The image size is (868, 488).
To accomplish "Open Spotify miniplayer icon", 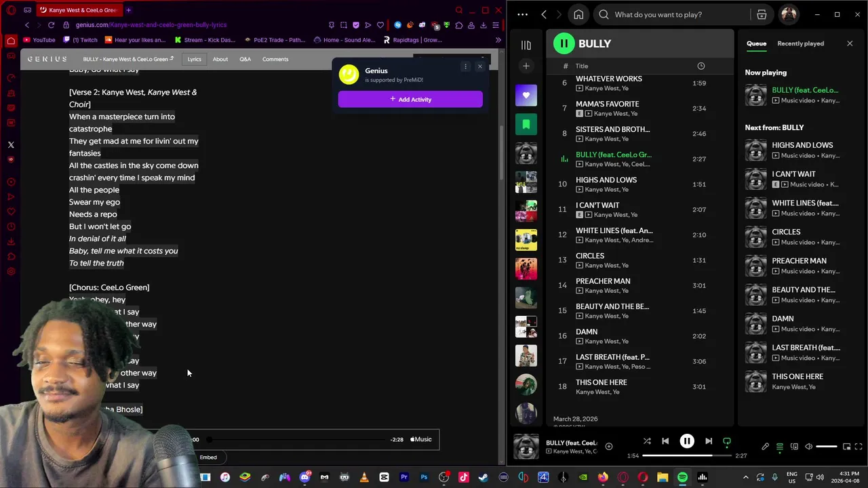I will 846,447.
